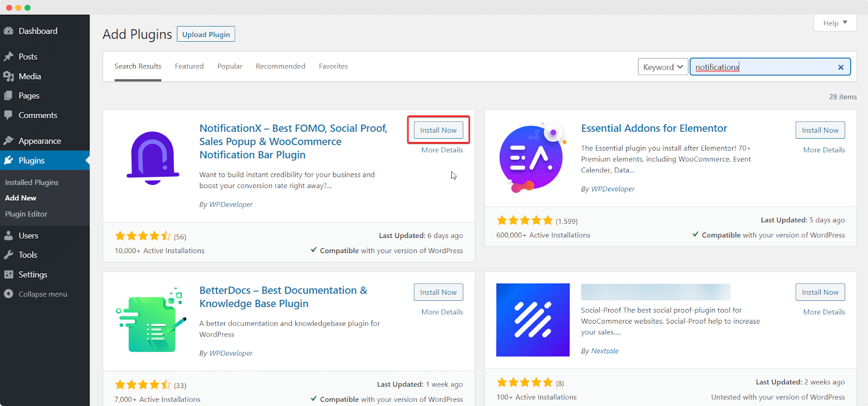This screenshot has height=406, width=868.
Task: Click the Nextsale plugin star rating (8)
Action: (x=525, y=383)
